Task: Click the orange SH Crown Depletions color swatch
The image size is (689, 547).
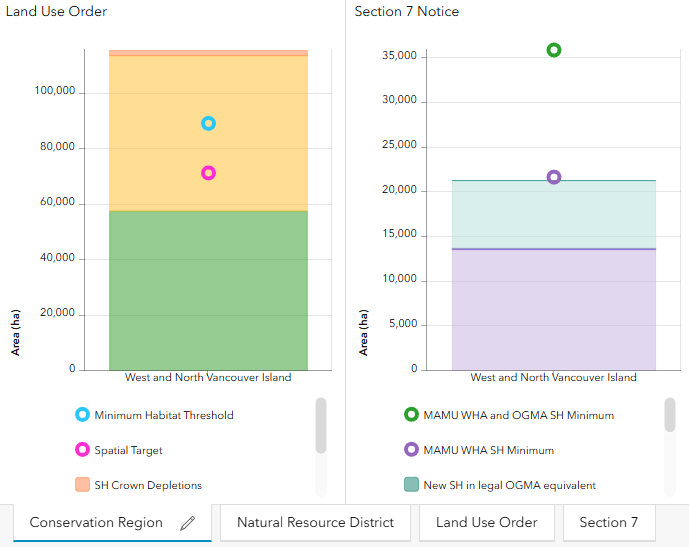Action: [82, 485]
